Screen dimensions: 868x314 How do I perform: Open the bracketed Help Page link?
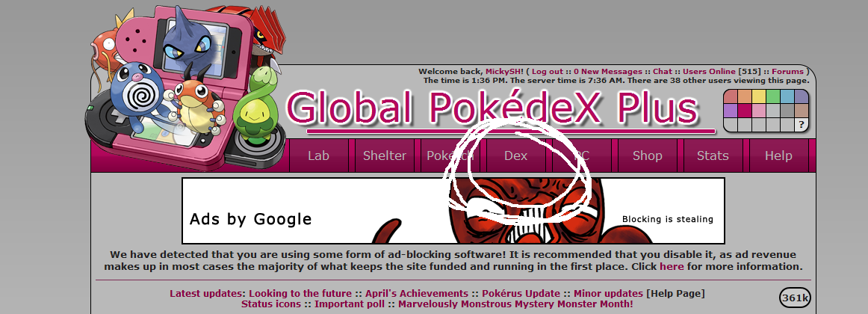(x=675, y=294)
